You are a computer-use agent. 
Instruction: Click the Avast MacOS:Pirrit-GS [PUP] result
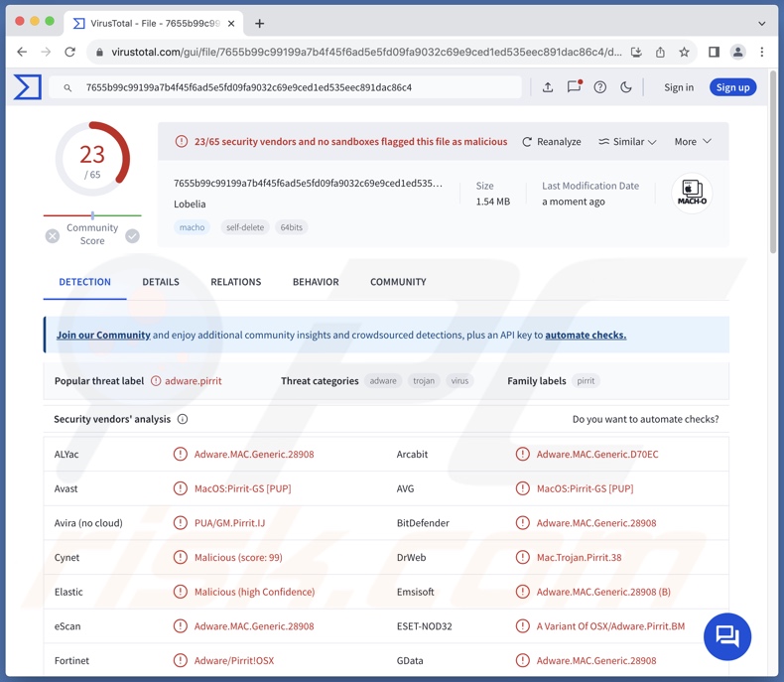pyautogui.click(x=242, y=488)
